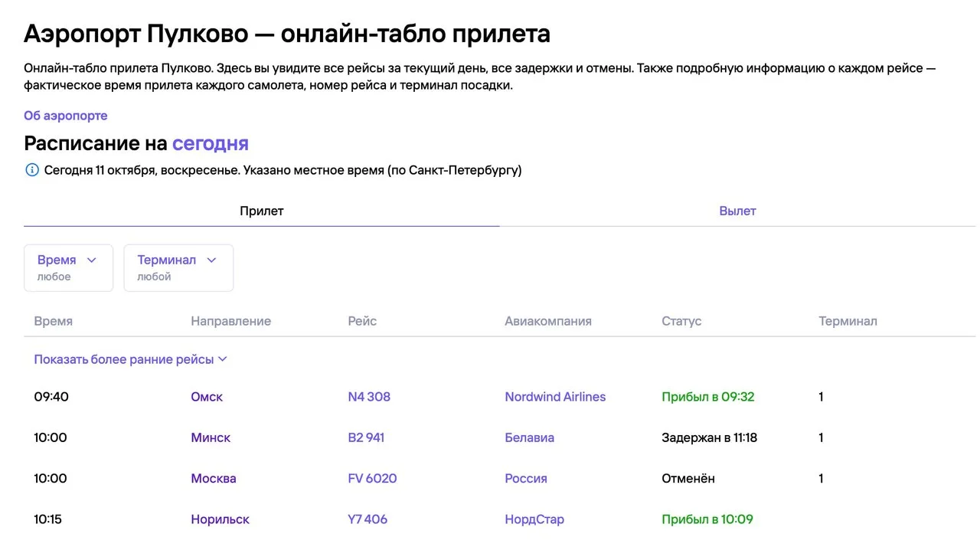Click the 09:40 arrival time
This screenshot has height=547, width=980.
[51, 397]
